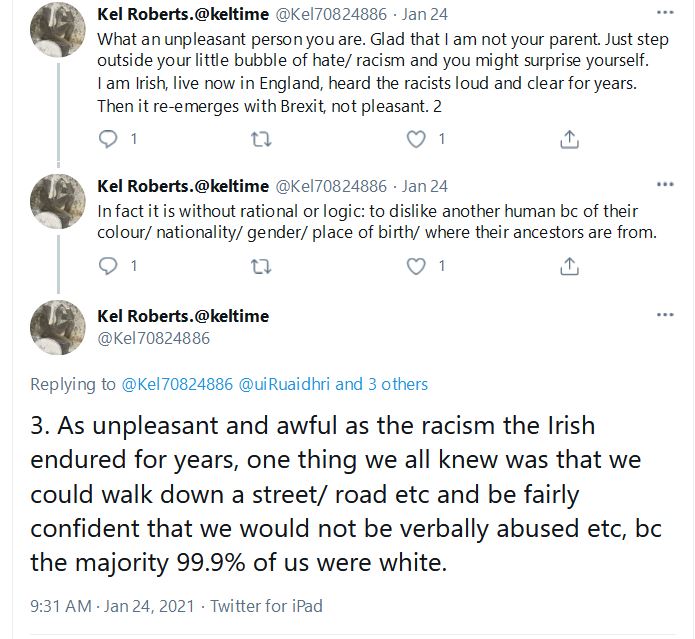
Task: Open more options on the main tweet
Action: (x=665, y=315)
